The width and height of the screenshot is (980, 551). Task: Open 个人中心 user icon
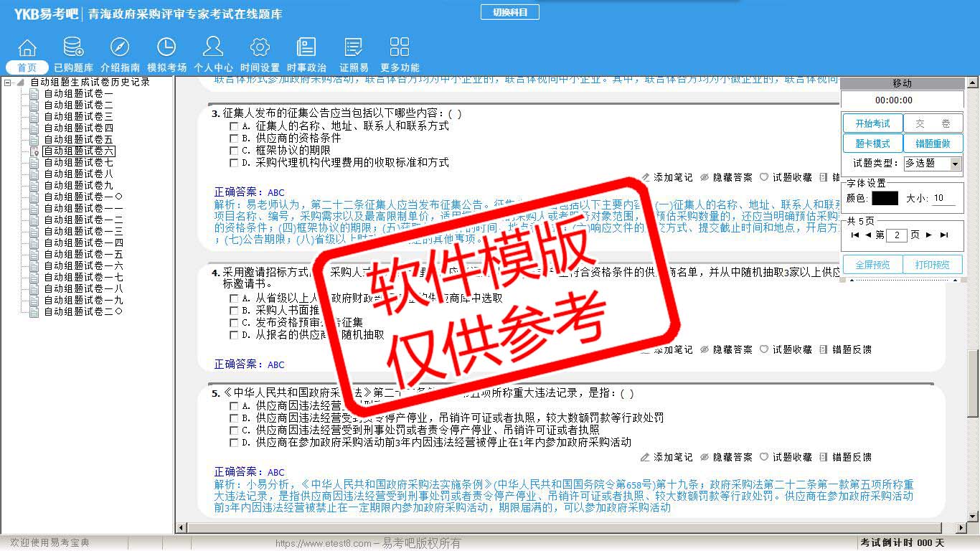pyautogui.click(x=213, y=48)
